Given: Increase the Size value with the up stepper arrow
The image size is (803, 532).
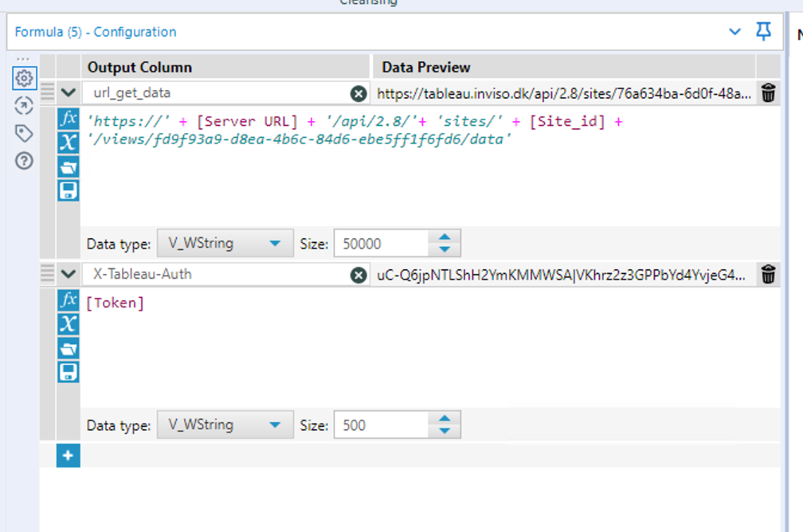Looking at the screenshot, I should pos(446,238).
